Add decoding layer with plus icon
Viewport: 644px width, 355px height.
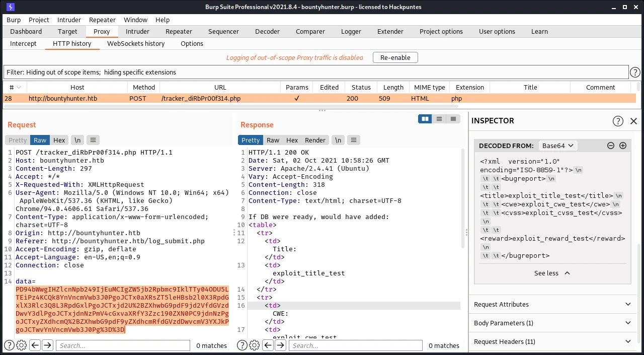click(623, 146)
